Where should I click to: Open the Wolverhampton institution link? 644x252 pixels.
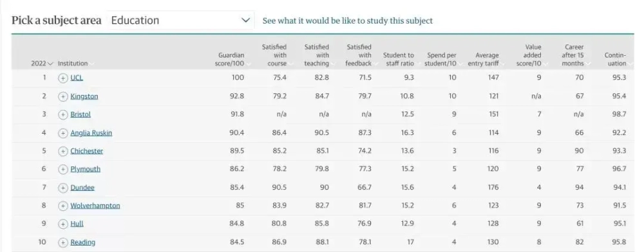point(95,206)
